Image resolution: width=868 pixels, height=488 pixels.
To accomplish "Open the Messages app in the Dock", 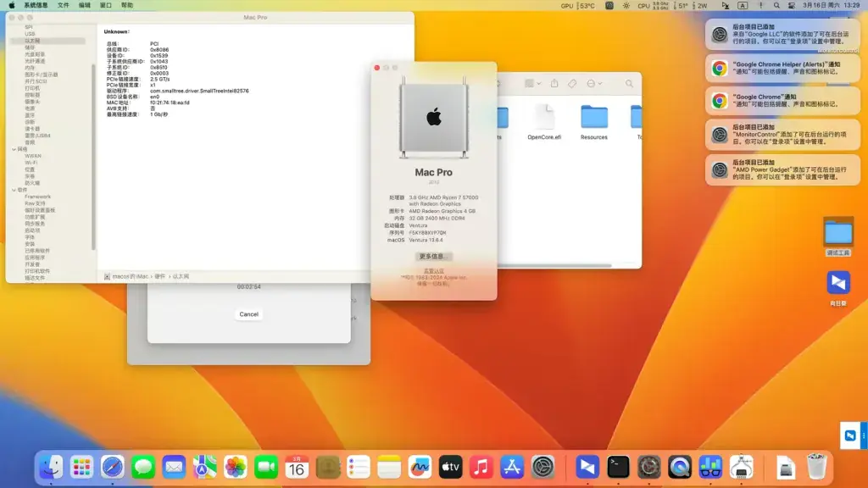I will (x=143, y=468).
